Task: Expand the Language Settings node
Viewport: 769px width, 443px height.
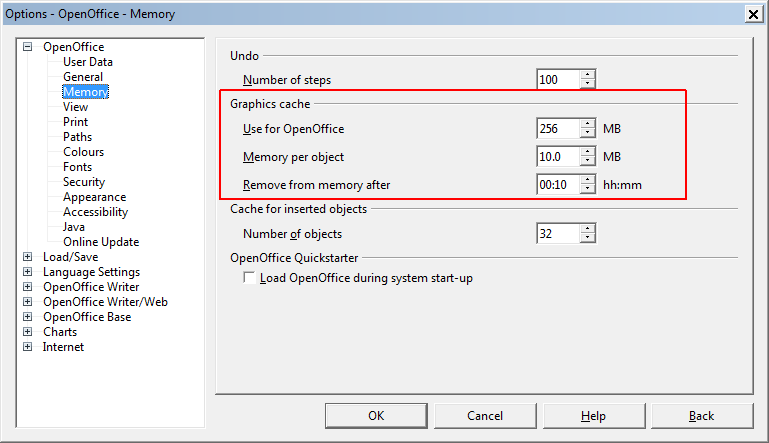Action: pos(28,272)
